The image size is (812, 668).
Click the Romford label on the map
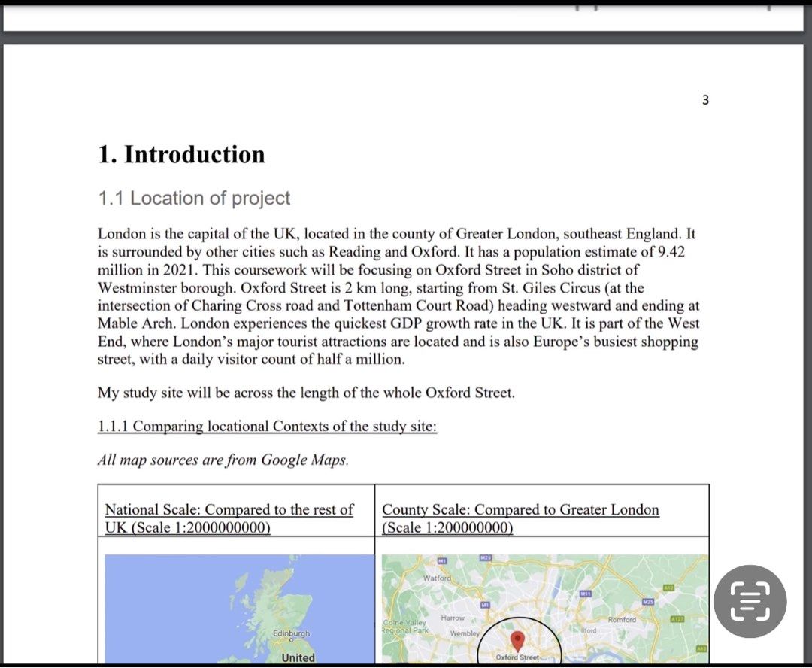tap(623, 620)
